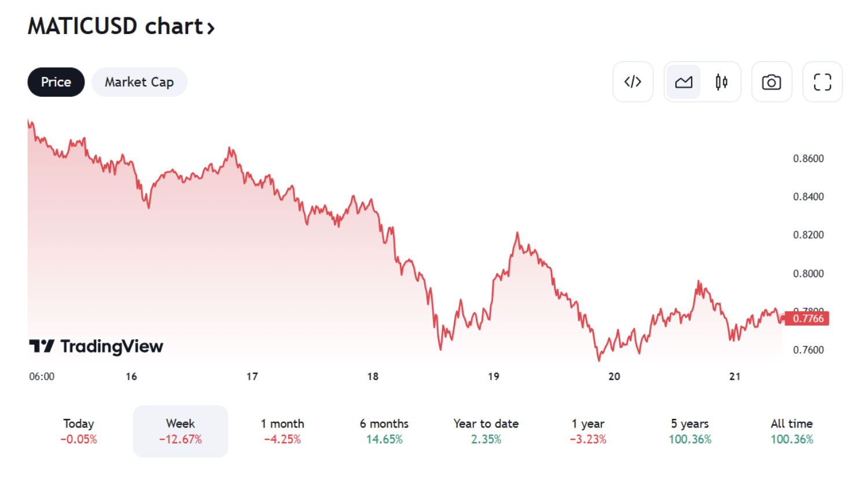The image size is (868, 493).
Task: Expand the chevron beside MATICUSD chart
Action: tap(211, 28)
